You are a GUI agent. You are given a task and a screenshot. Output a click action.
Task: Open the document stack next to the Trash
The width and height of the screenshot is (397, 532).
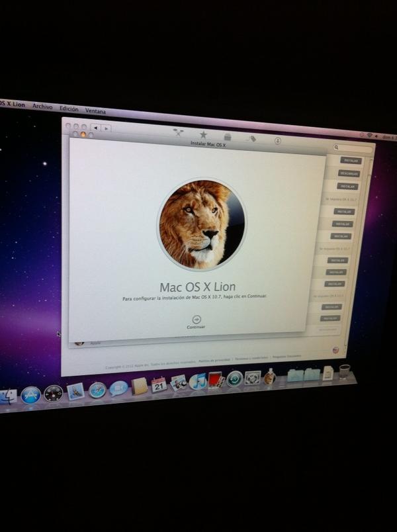pos(328,373)
